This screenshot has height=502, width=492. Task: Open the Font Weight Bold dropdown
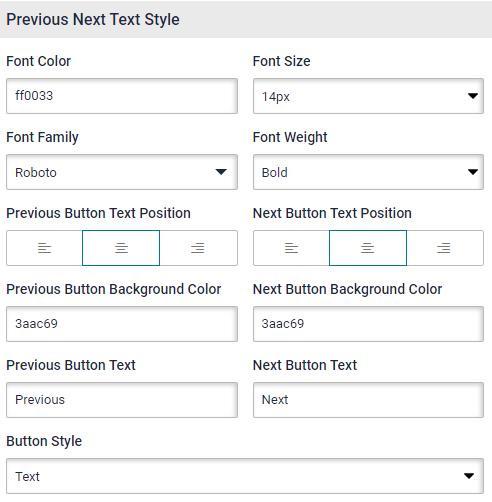[x=368, y=172]
